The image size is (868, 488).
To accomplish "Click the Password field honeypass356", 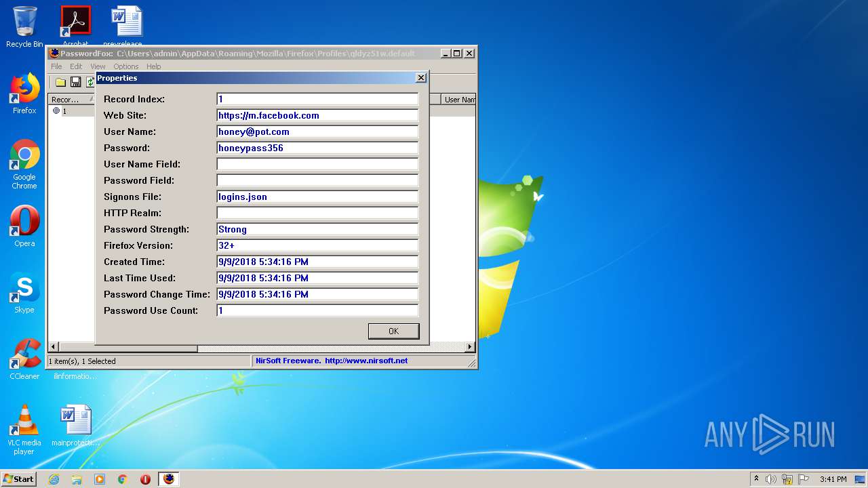I will coord(317,148).
